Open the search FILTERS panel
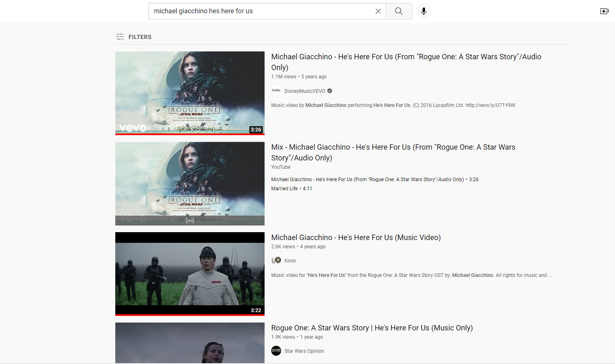Image resolution: width=615 pixels, height=364 pixels. click(x=134, y=37)
